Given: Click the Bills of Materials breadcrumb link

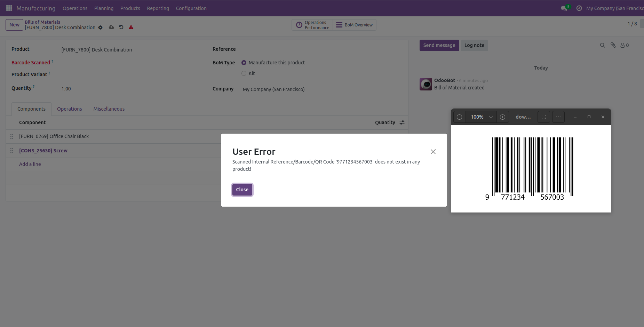Looking at the screenshot, I should click(42, 22).
